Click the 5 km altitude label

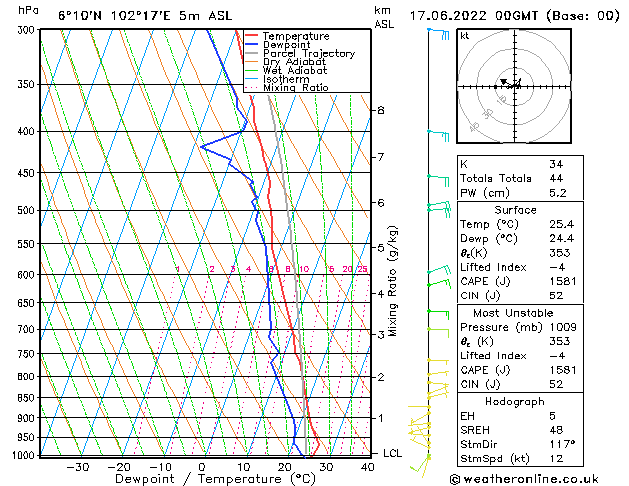[381, 248]
